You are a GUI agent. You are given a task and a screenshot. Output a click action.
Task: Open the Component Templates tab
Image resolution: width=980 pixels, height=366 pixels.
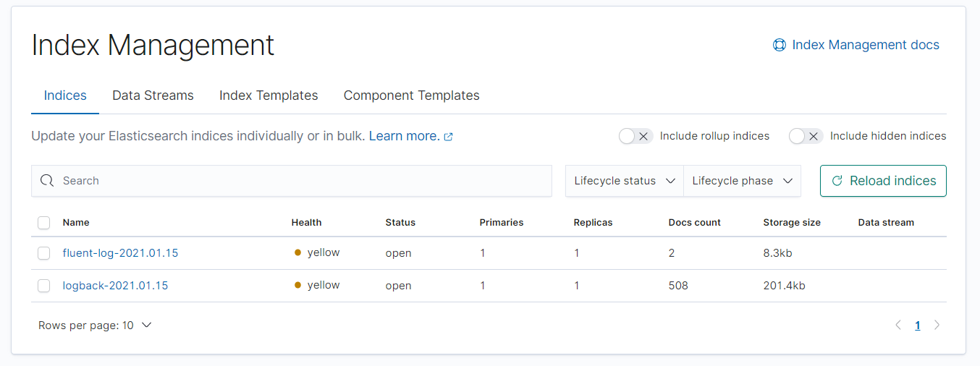pyautogui.click(x=411, y=95)
